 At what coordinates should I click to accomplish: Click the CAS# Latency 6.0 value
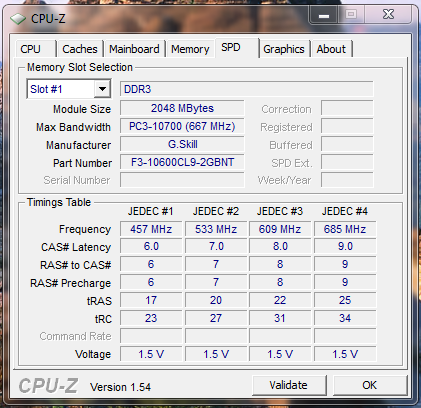pyautogui.click(x=151, y=246)
